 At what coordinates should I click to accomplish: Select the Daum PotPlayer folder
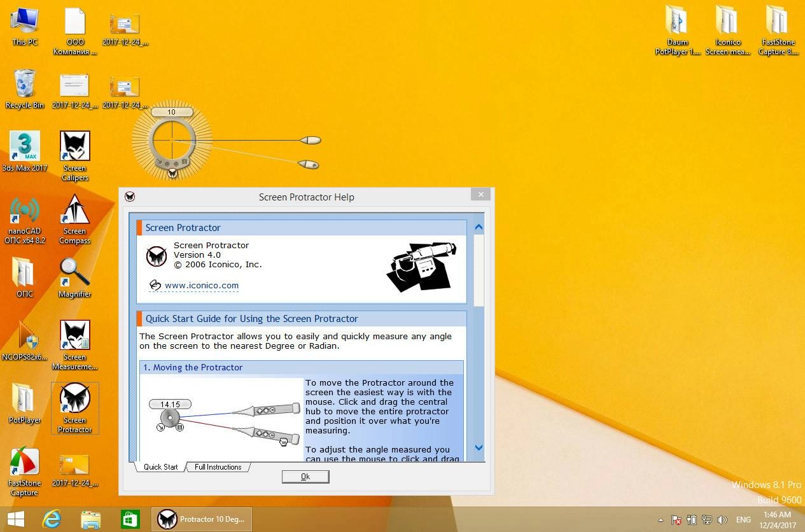coord(678,31)
